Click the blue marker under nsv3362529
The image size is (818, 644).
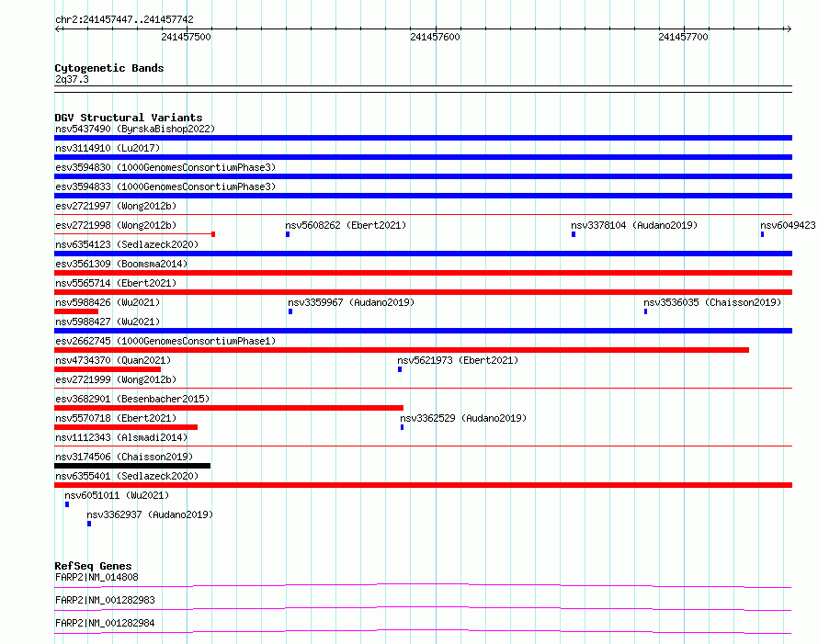(403, 427)
